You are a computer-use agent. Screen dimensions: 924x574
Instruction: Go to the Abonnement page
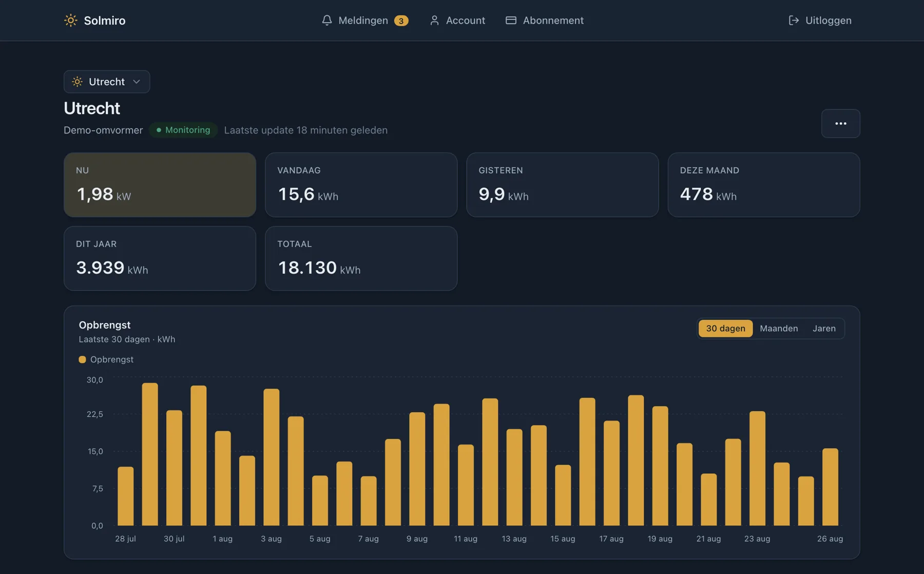click(x=545, y=20)
